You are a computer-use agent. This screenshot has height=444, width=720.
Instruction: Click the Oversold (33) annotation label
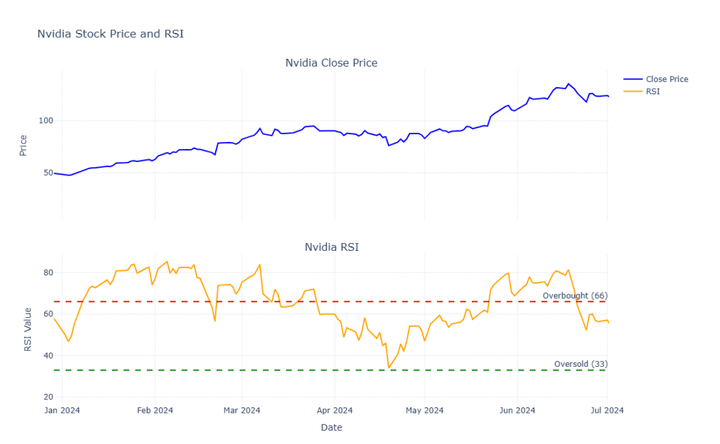pyautogui.click(x=581, y=364)
